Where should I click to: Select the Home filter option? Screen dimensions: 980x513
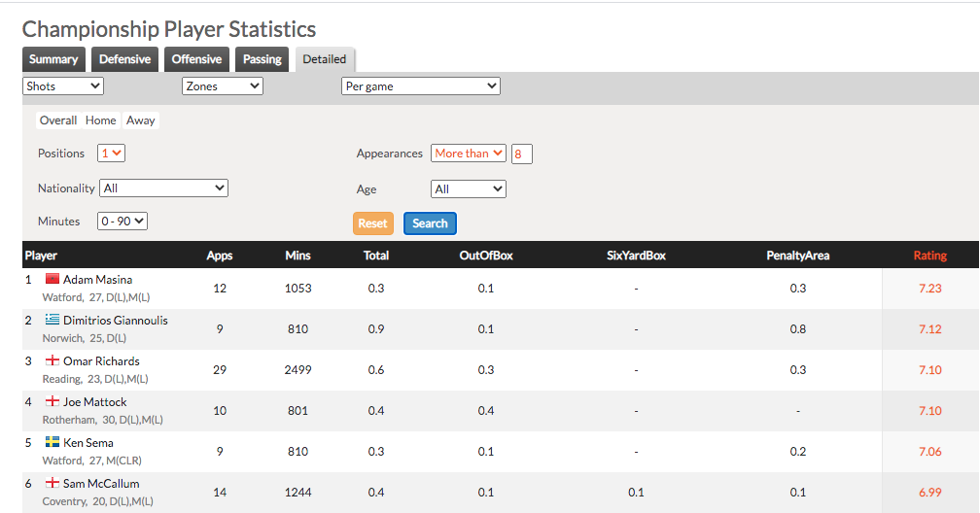(x=101, y=120)
